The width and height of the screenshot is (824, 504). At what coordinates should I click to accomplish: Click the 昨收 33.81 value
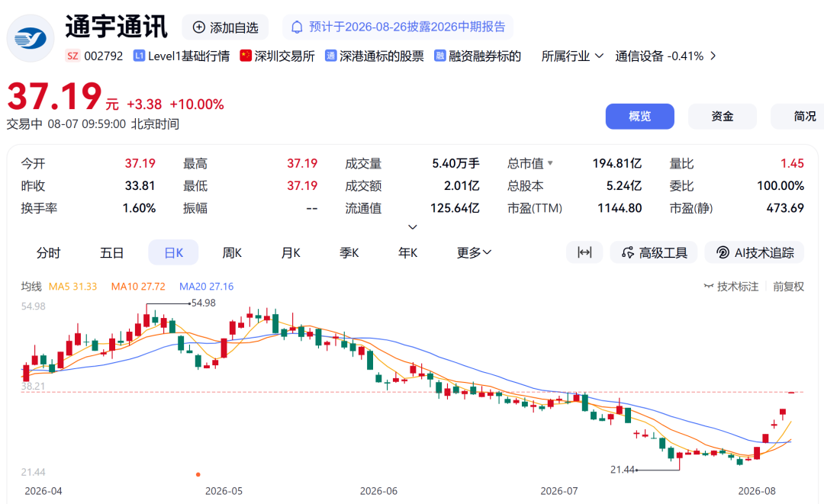click(x=140, y=186)
